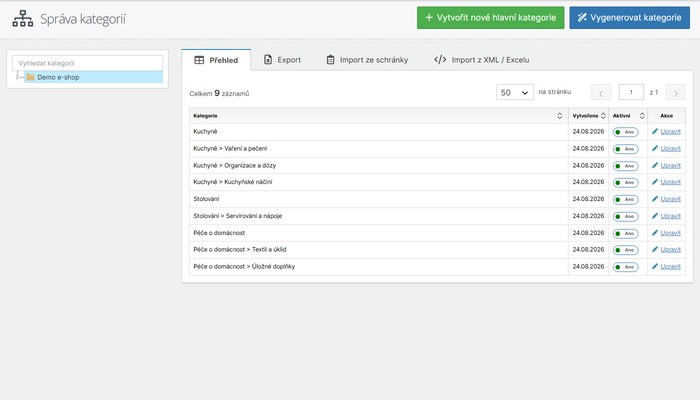
Task: Open the Import ze schránky tab
Action: [367, 60]
